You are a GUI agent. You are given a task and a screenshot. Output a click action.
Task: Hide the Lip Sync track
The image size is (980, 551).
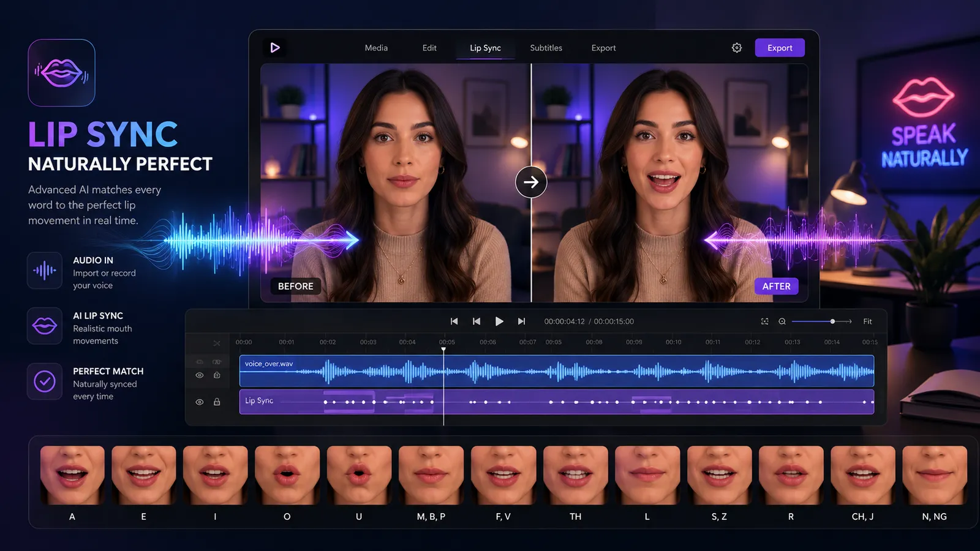(199, 402)
